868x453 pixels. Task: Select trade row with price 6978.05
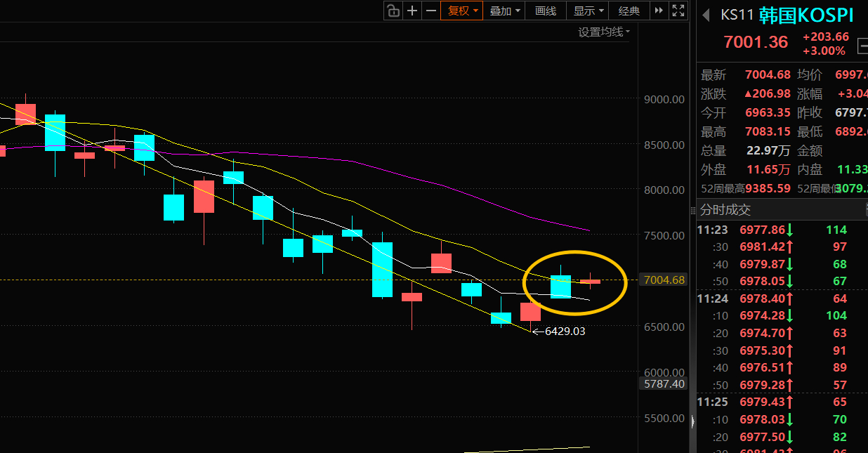(782, 282)
